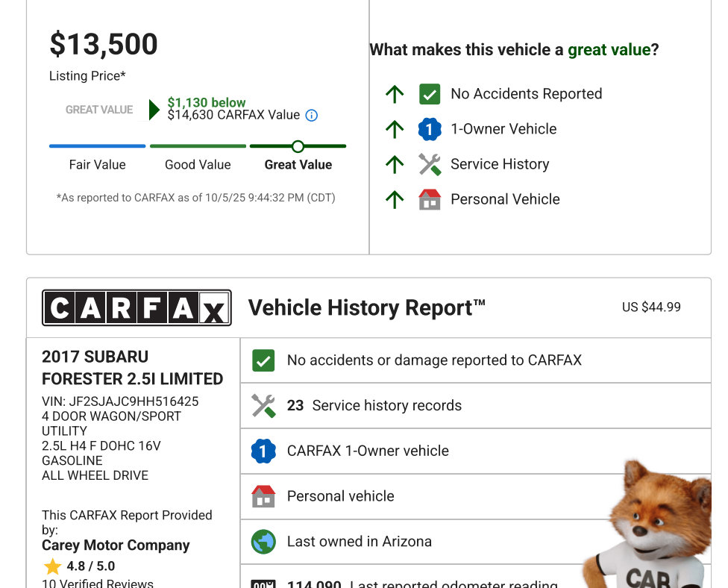Viewport: 728px width, 588px height.
Task: Select the crossed wrench Service History icon
Action: point(430,163)
